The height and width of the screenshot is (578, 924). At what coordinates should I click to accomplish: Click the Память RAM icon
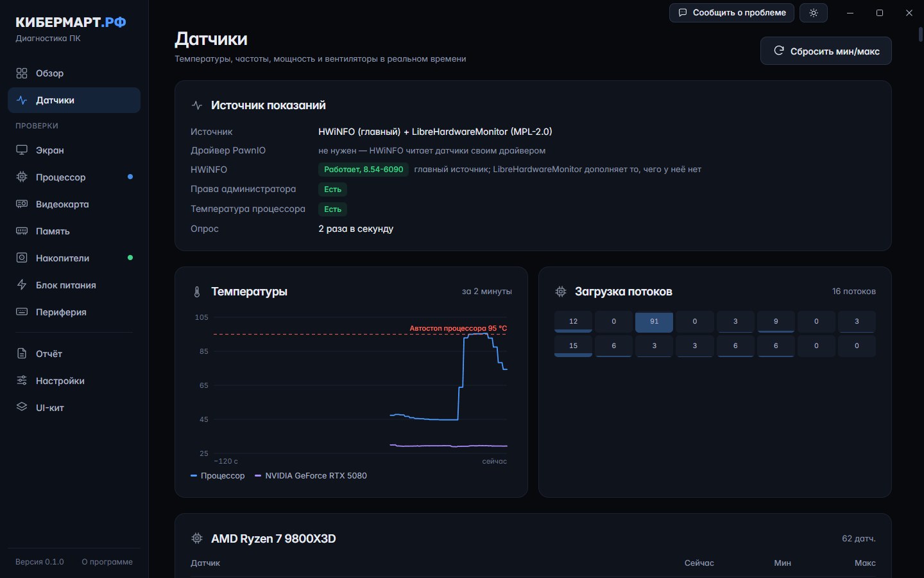pyautogui.click(x=22, y=231)
